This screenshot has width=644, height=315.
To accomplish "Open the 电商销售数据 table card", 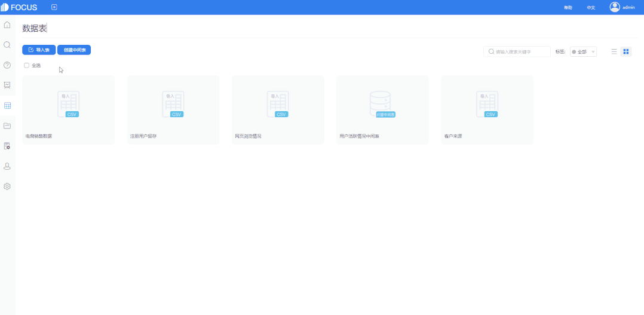I will [x=69, y=110].
